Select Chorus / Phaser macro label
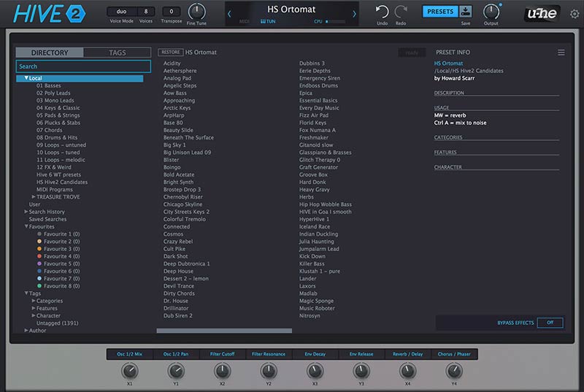Screen dimensions: 584x392 tap(454, 354)
